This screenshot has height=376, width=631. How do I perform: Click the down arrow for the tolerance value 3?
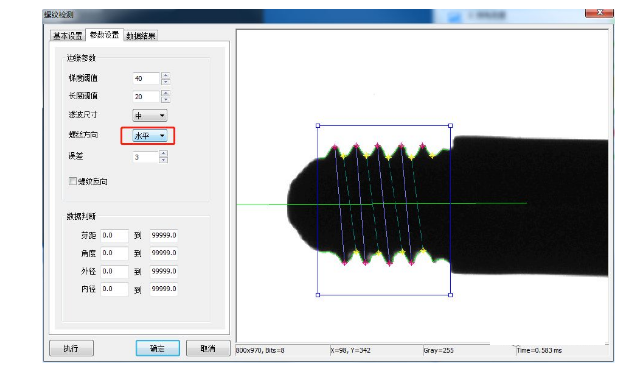[163, 160]
